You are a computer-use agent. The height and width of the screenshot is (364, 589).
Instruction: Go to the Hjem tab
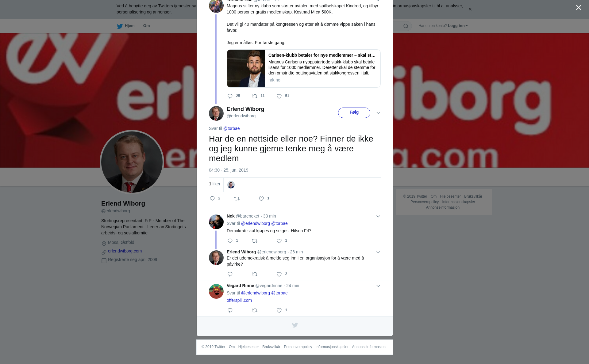pos(126,26)
